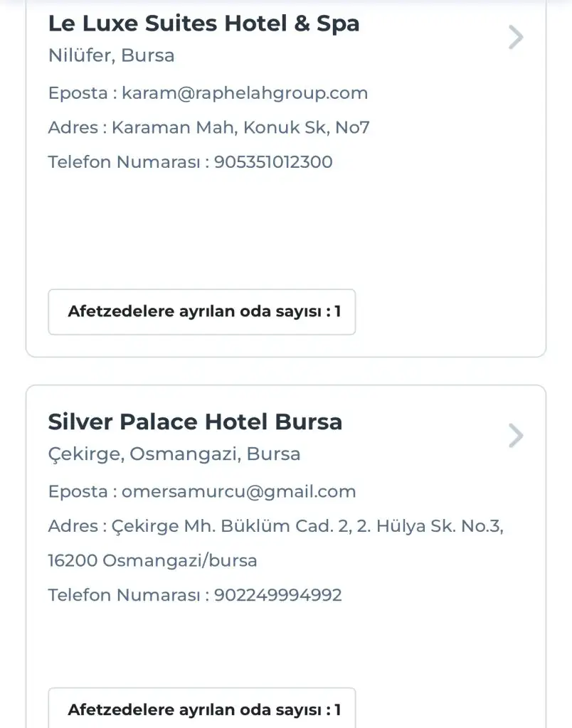Tap the Çekirge, Osmangazi, Bursa location text
The image size is (572, 728).
[x=174, y=454]
